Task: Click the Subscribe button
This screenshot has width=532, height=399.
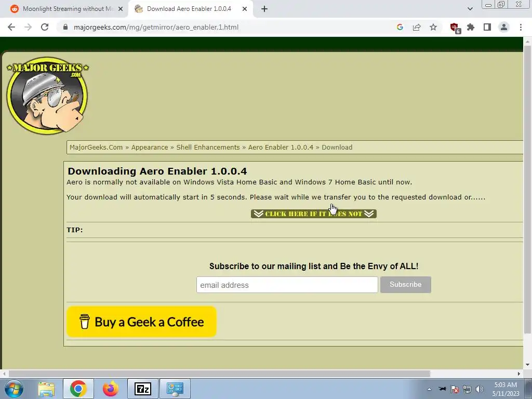Action: (x=405, y=285)
